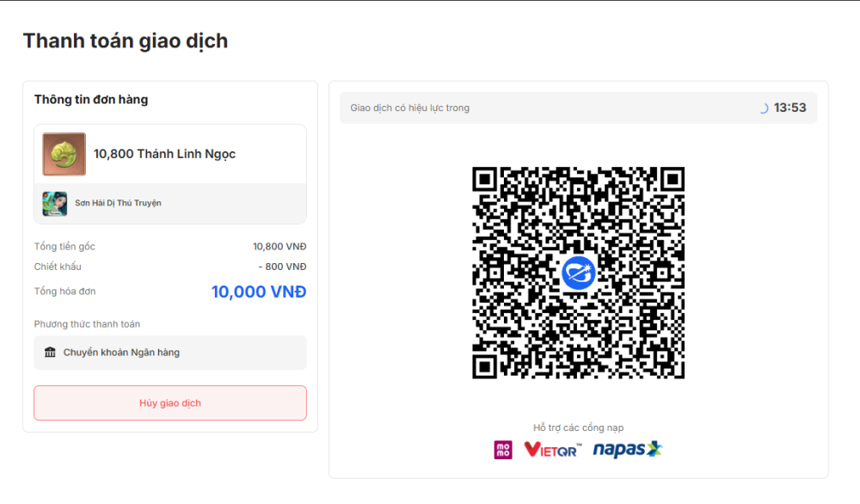This screenshot has height=504, width=860.
Task: Click the Napas logo
Action: point(628,449)
